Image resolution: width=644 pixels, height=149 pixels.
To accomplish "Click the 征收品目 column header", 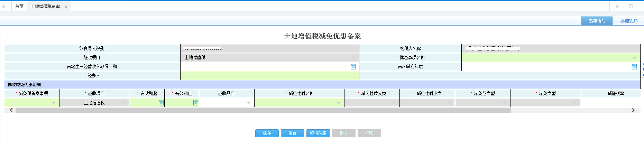I will [227, 94].
